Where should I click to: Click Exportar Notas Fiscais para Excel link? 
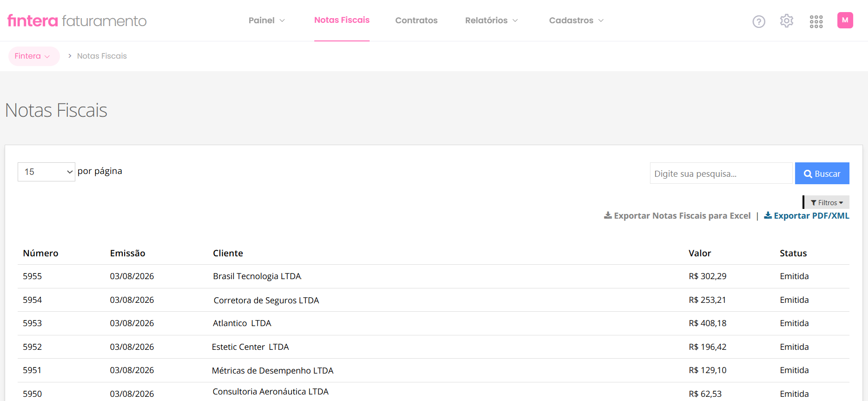677,215
